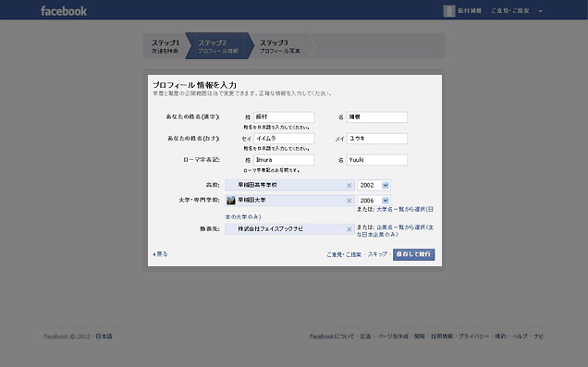Remove the high school entry with X

(x=349, y=186)
